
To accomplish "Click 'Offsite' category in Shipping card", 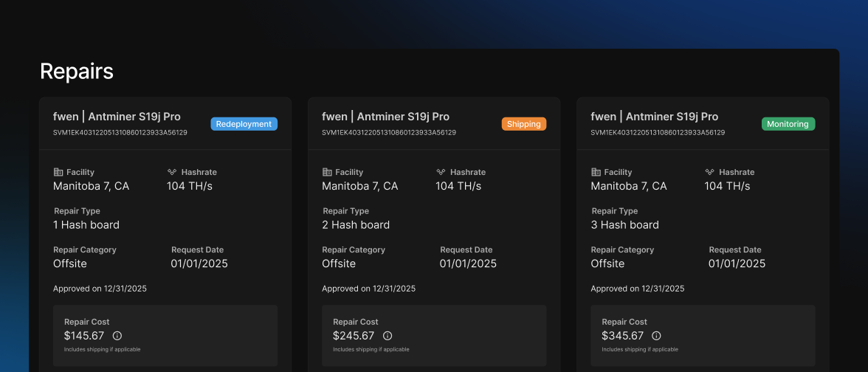I will (x=340, y=263).
